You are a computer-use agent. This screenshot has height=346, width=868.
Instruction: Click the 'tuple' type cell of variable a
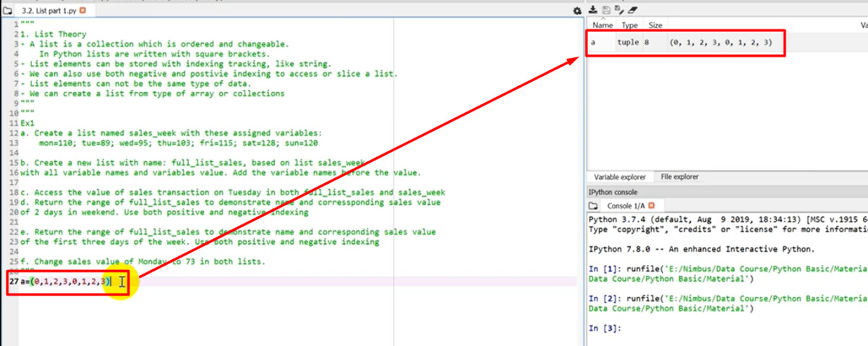[x=628, y=43]
